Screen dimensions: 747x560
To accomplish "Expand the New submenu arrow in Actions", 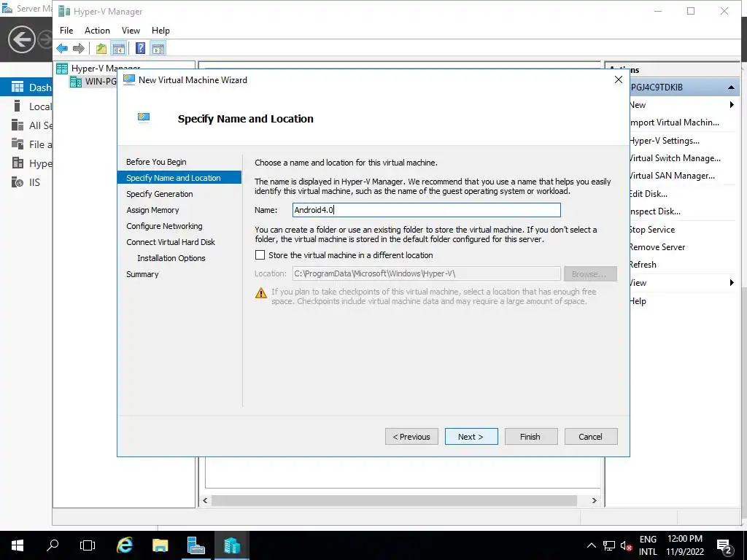I will pyautogui.click(x=732, y=105).
